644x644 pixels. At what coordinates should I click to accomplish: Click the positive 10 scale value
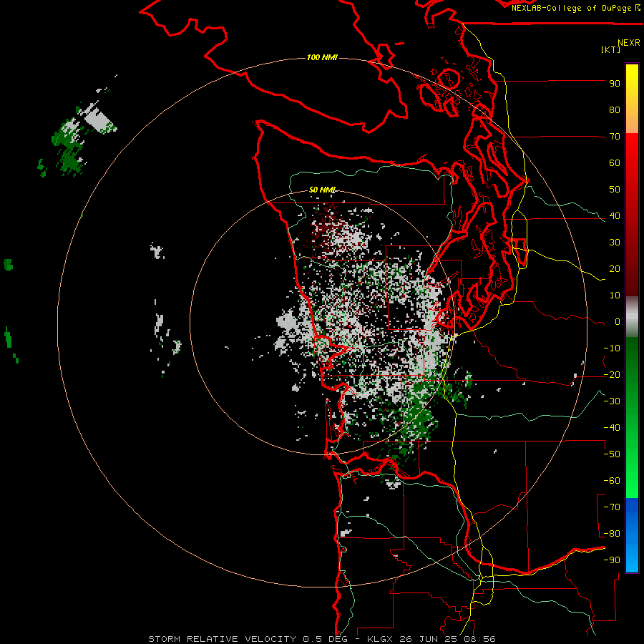[615, 296]
